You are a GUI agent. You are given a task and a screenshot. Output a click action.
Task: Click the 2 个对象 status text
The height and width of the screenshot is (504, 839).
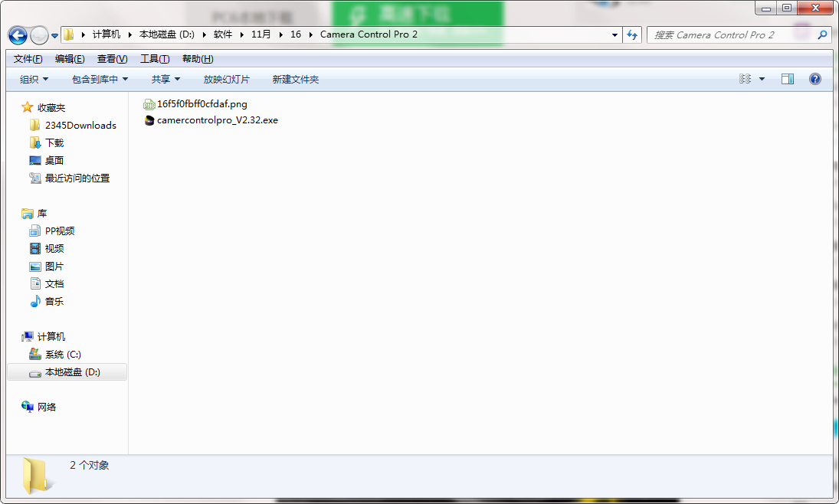[89, 466]
